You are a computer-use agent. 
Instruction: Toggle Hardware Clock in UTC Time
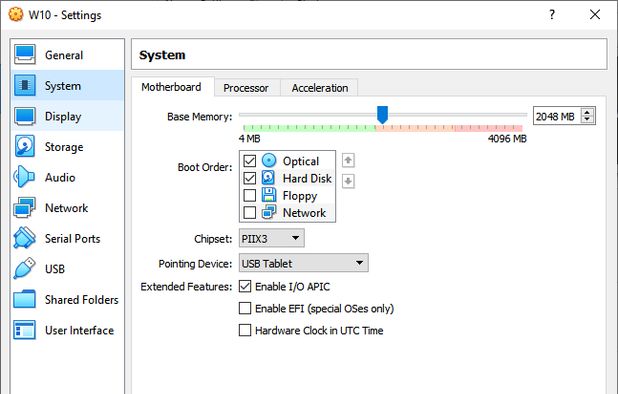[x=245, y=330]
